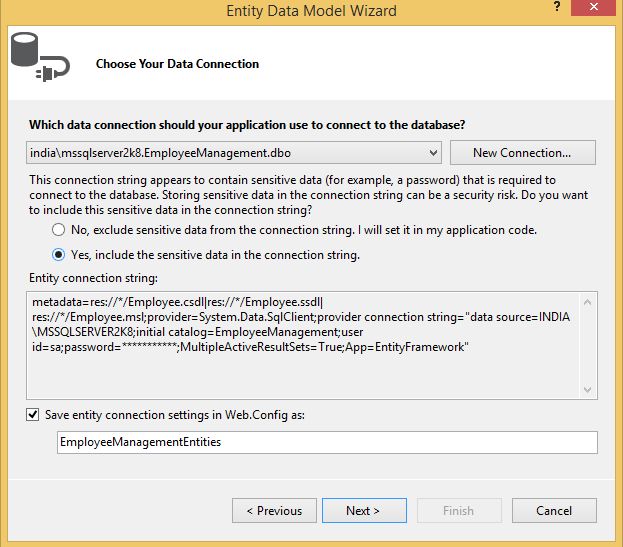Screen dimensions: 623x547
Task: Click the help question mark button
Action: coord(556,10)
